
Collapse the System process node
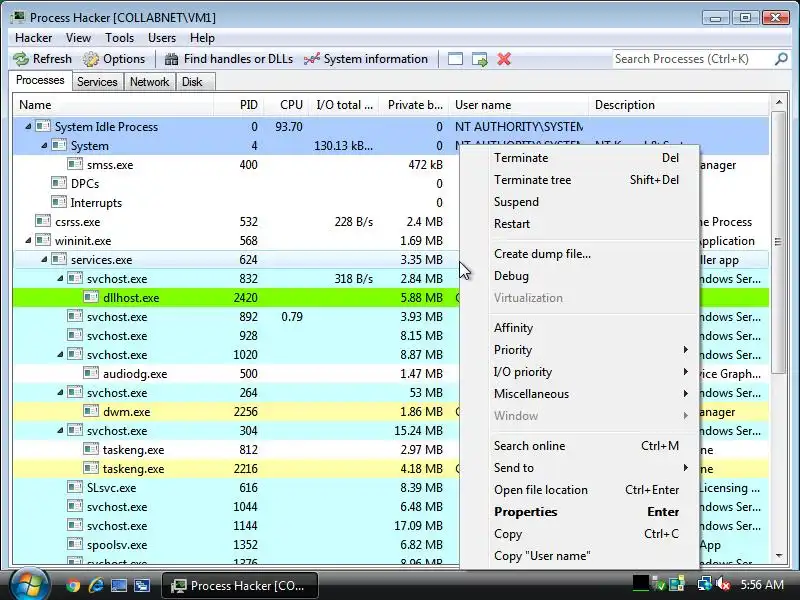(x=44, y=145)
